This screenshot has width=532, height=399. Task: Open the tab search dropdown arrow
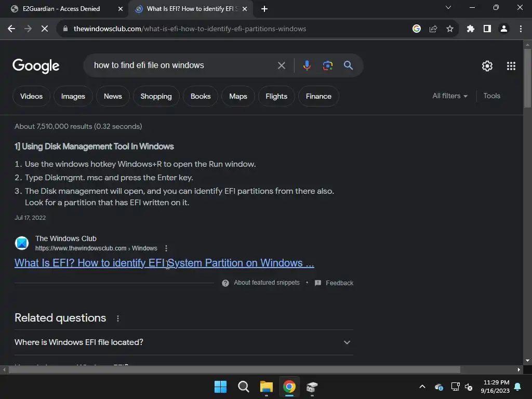(448, 7)
